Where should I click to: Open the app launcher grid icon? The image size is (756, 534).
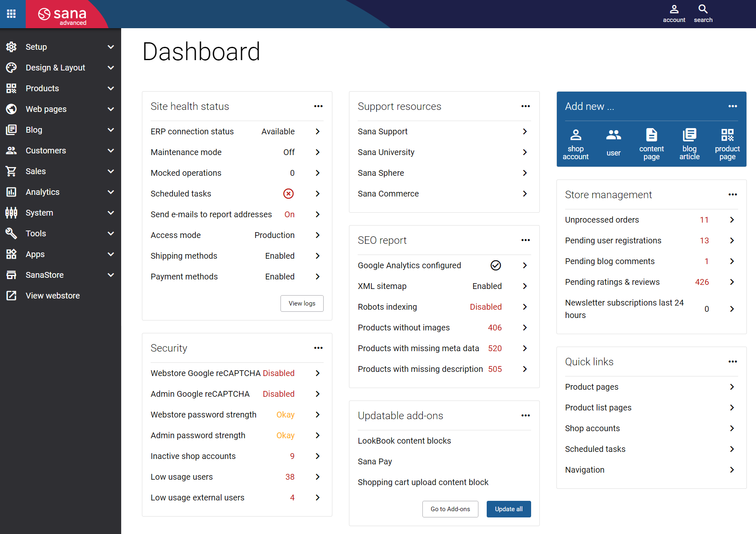click(12, 14)
